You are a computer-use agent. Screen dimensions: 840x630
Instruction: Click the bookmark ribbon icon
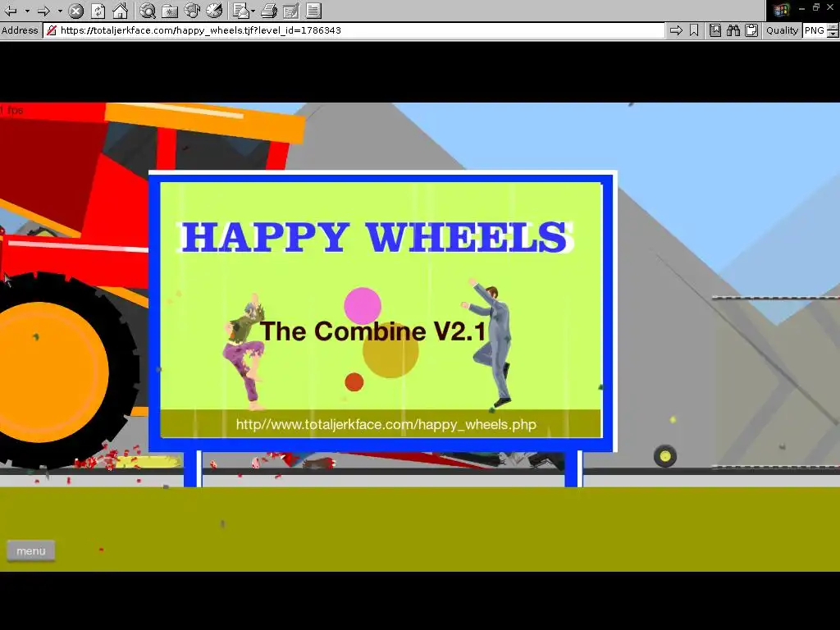(x=694, y=30)
